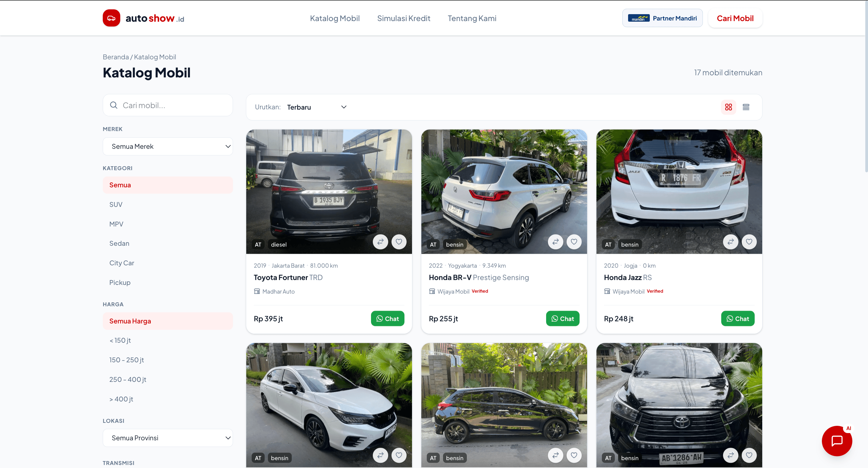
Task: Open Katalog Mobil in top navigation
Action: (335, 18)
